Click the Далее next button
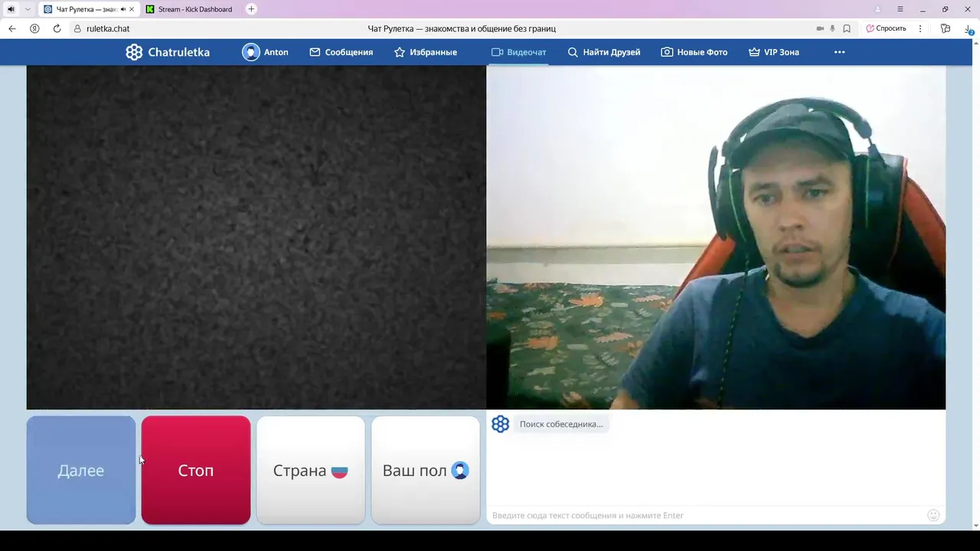This screenshot has width=980, height=551. point(81,471)
